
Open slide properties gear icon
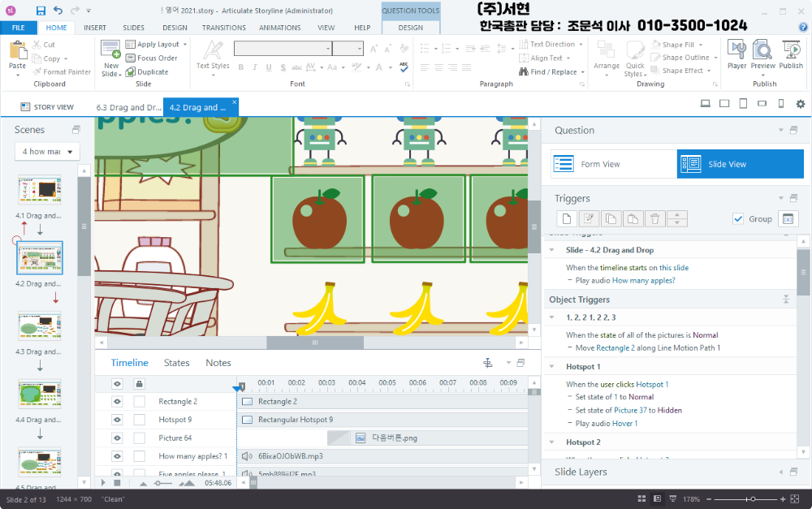[x=801, y=104]
